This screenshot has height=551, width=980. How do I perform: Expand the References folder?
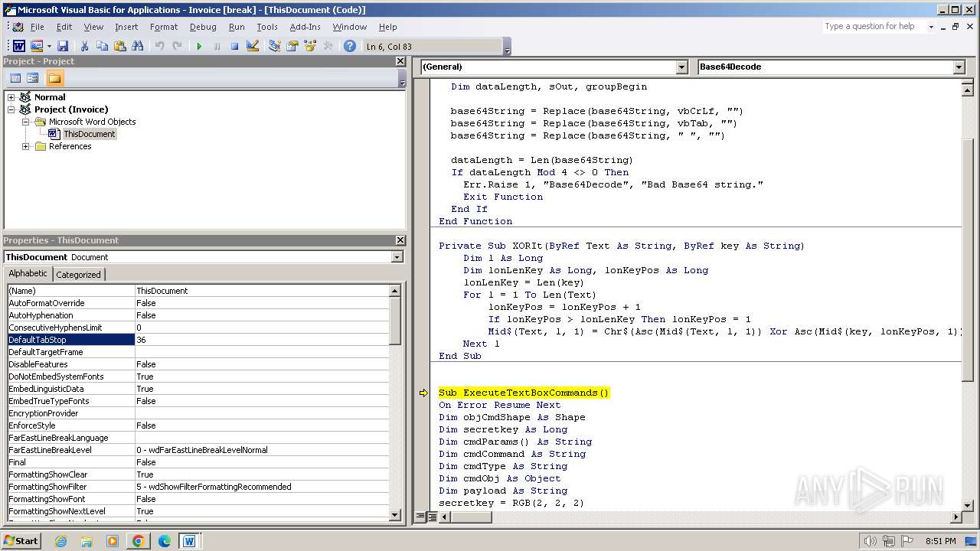[x=25, y=146]
